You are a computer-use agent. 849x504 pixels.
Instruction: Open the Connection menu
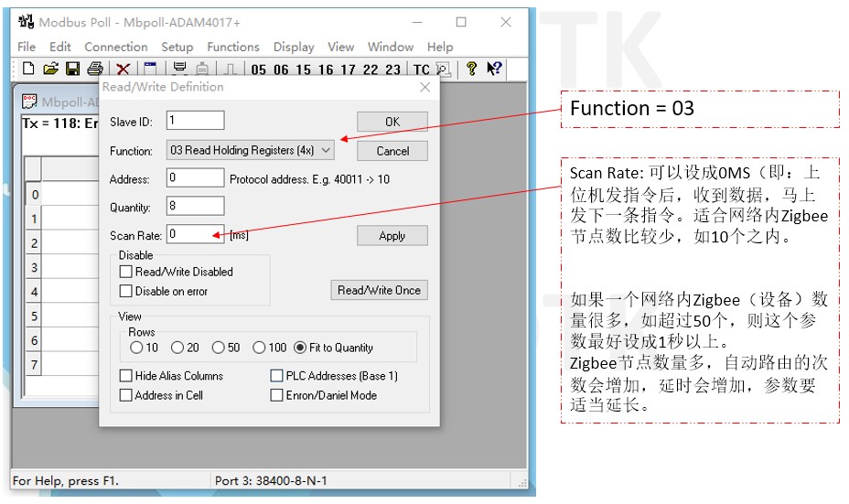[116, 47]
